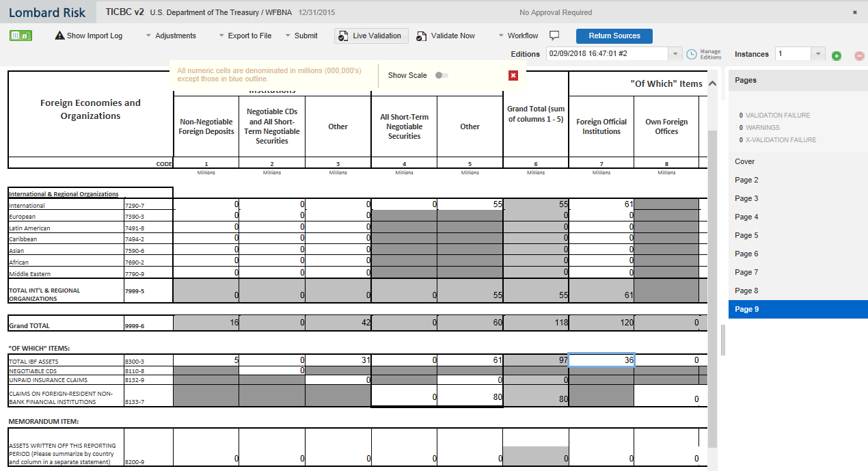Select claims on non-bank column 5 cell 80

(x=470, y=396)
